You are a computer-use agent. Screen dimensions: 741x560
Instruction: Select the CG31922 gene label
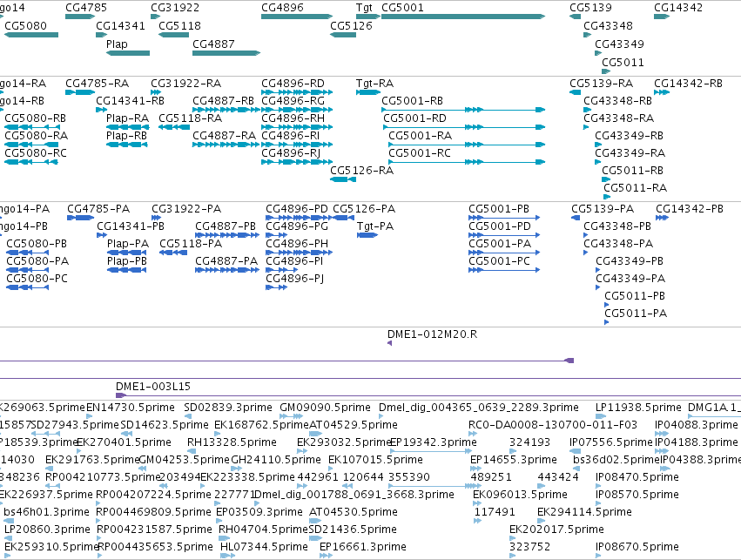pos(175,8)
